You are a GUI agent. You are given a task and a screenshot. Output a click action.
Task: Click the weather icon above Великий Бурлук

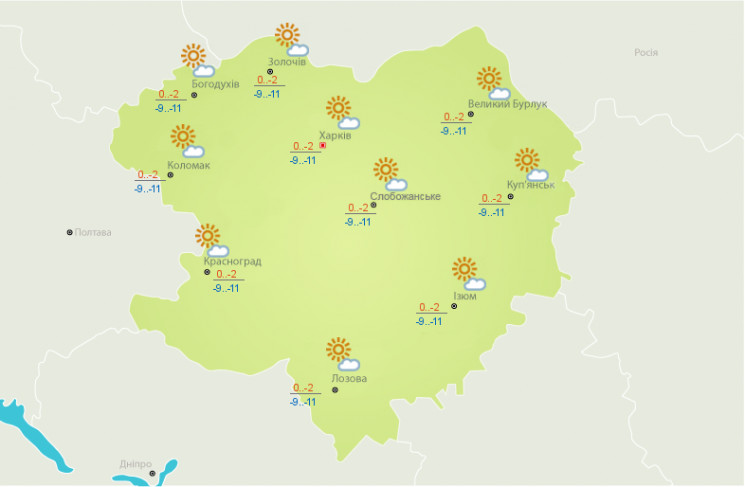pyautogui.click(x=493, y=83)
